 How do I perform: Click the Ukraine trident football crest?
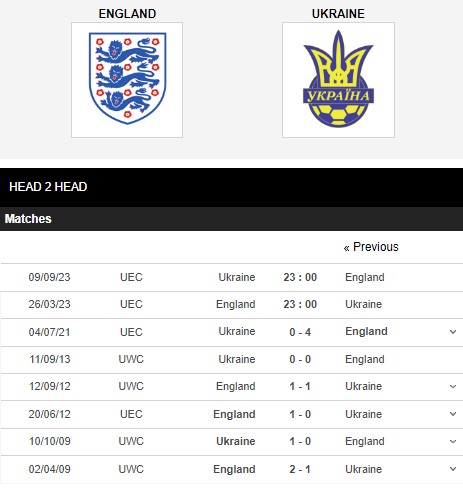[x=338, y=80]
